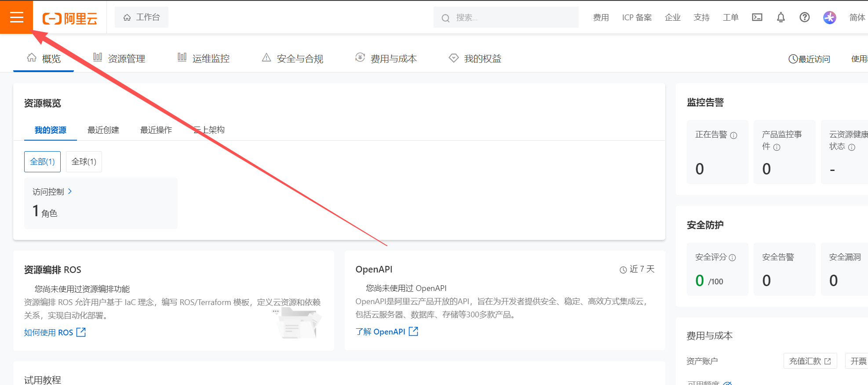This screenshot has height=385, width=868.
Task: Switch language via 简体
Action: pyautogui.click(x=857, y=18)
